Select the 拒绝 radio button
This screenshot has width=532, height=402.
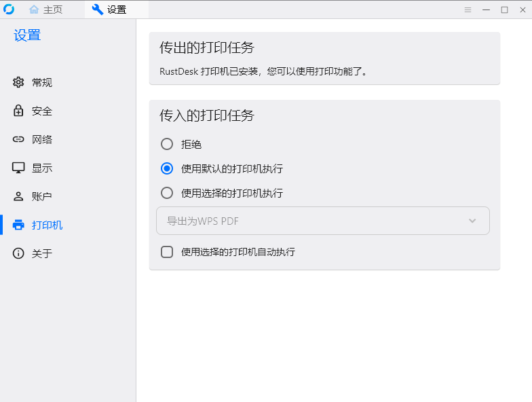point(167,144)
